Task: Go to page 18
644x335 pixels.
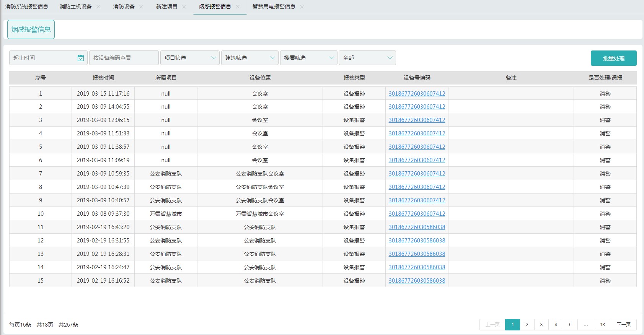Action: click(x=602, y=325)
